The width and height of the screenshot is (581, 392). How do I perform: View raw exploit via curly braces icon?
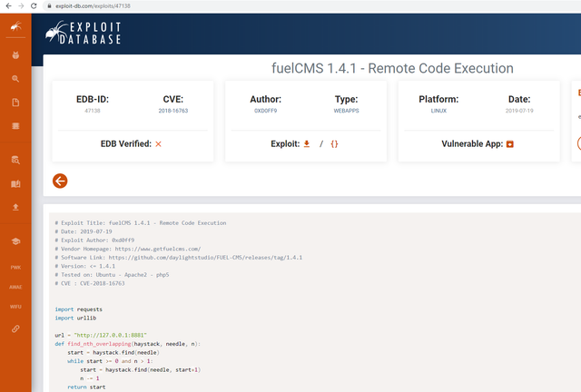coord(334,143)
